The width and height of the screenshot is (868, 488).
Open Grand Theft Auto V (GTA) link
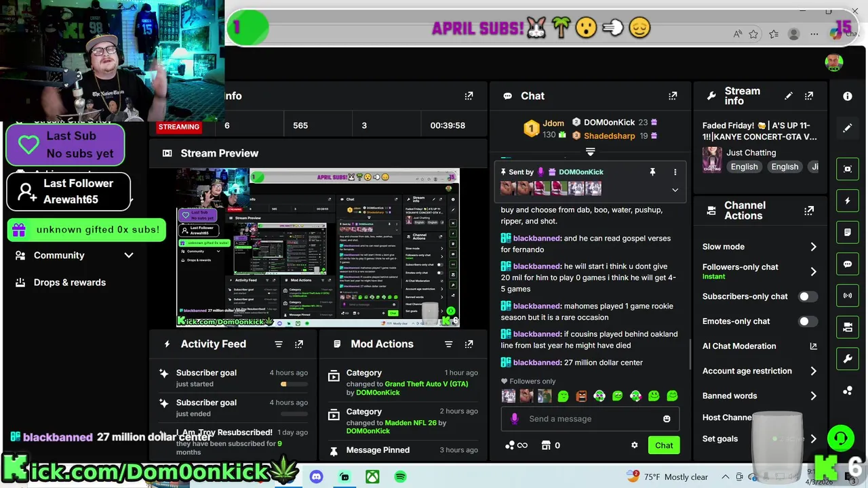click(x=427, y=384)
